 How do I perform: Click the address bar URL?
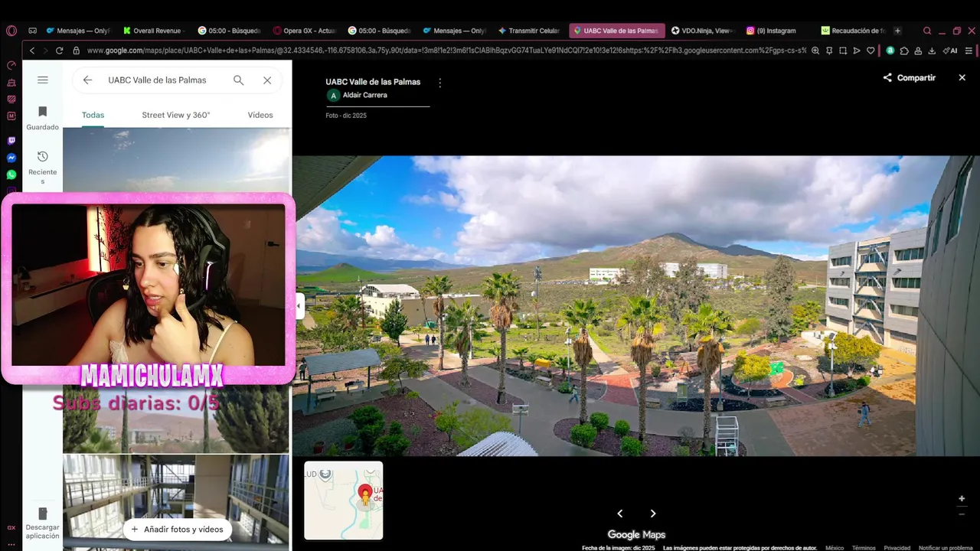tap(446, 51)
